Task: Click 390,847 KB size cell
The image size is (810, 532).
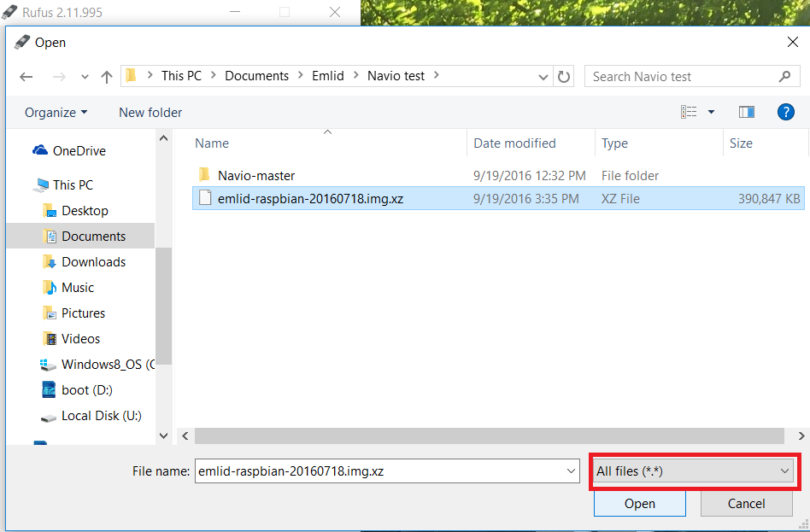Action: coord(769,199)
